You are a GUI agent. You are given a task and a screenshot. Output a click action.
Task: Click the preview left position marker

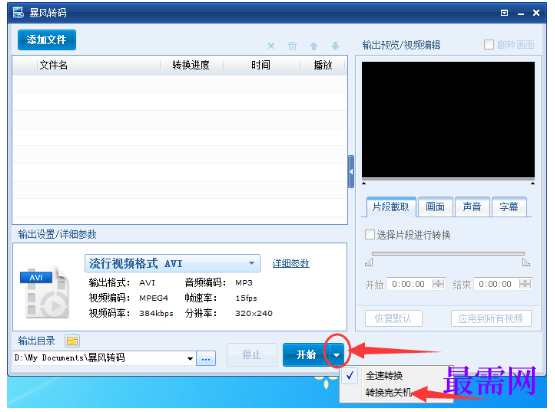pyautogui.click(x=364, y=183)
